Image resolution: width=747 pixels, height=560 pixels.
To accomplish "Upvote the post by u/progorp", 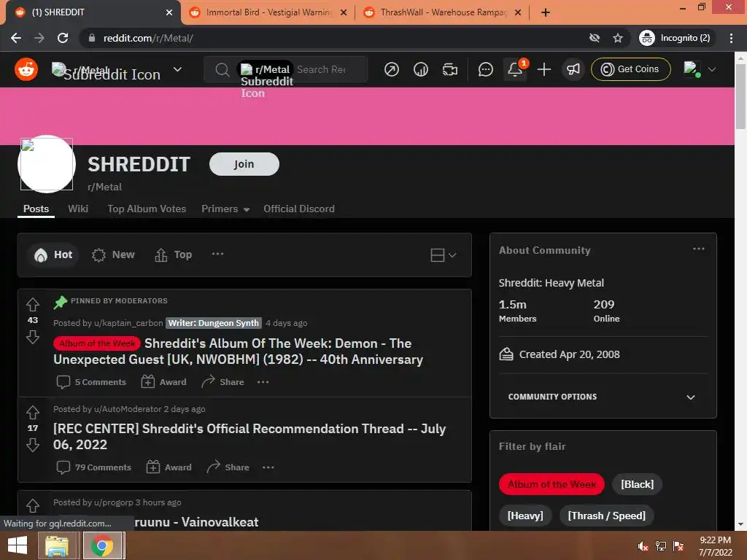I will pyautogui.click(x=33, y=505).
